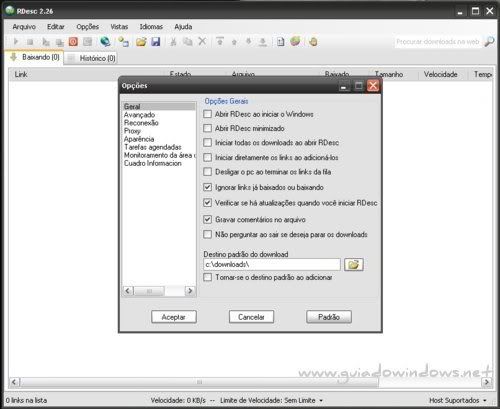Click category list scrollbar right arrow

click(x=190, y=291)
